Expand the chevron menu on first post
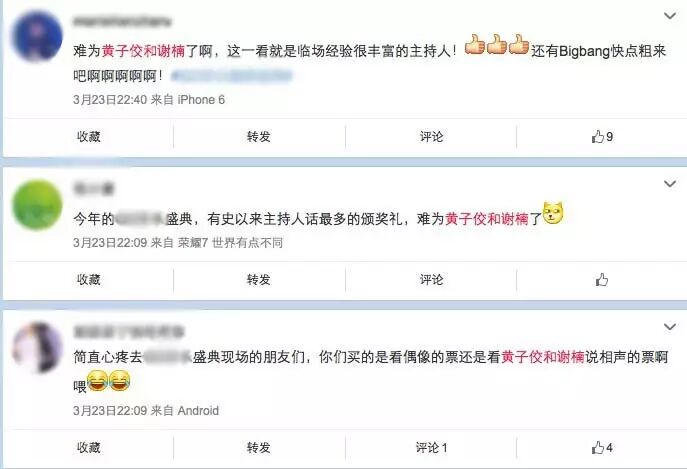 click(669, 16)
